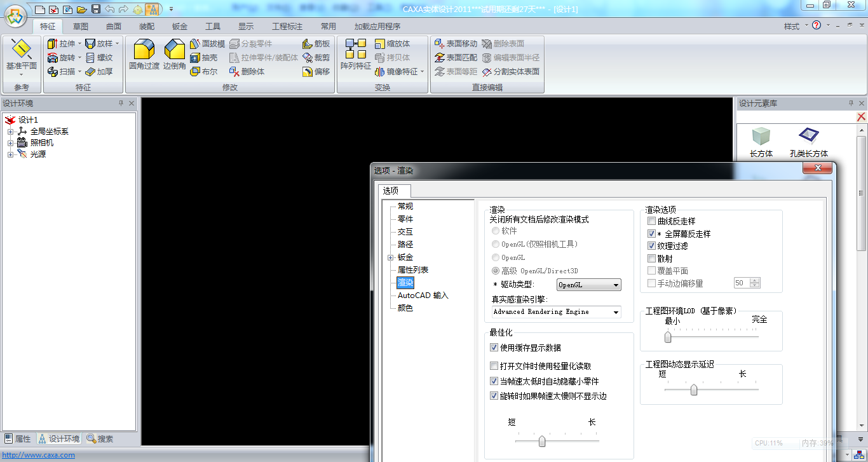Screen dimensions: 868x462
Task: Switch to the 显示 ribbon tab
Action: tap(246, 27)
